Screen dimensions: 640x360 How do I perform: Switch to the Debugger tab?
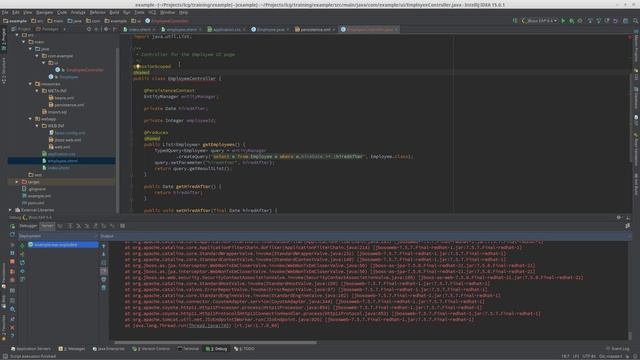click(28, 226)
